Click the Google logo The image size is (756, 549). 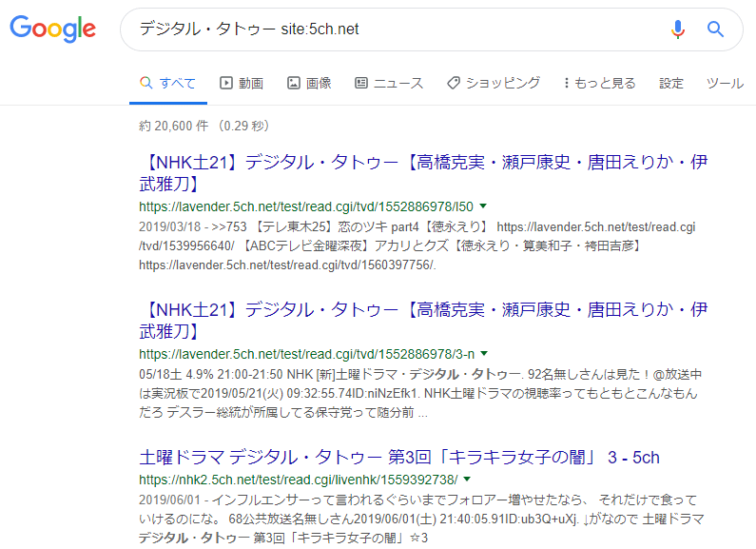point(53,29)
